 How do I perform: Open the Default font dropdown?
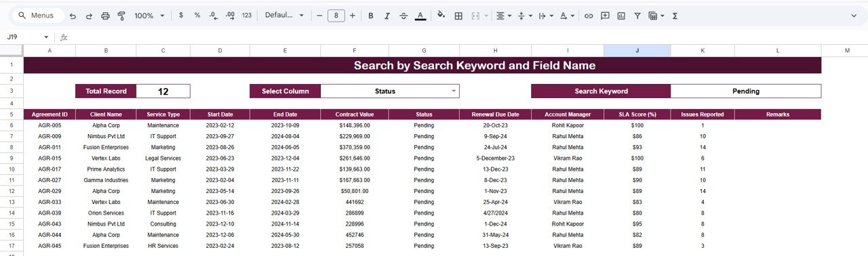pos(284,16)
